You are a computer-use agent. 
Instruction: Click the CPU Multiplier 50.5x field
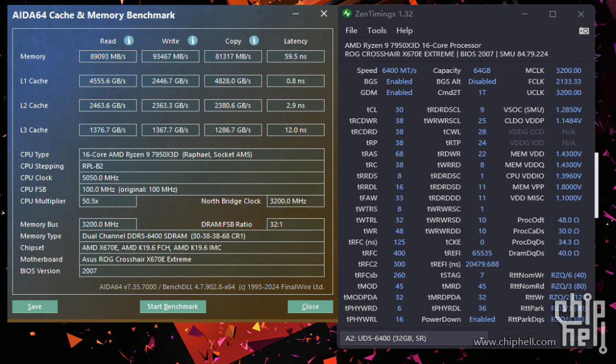tap(108, 201)
